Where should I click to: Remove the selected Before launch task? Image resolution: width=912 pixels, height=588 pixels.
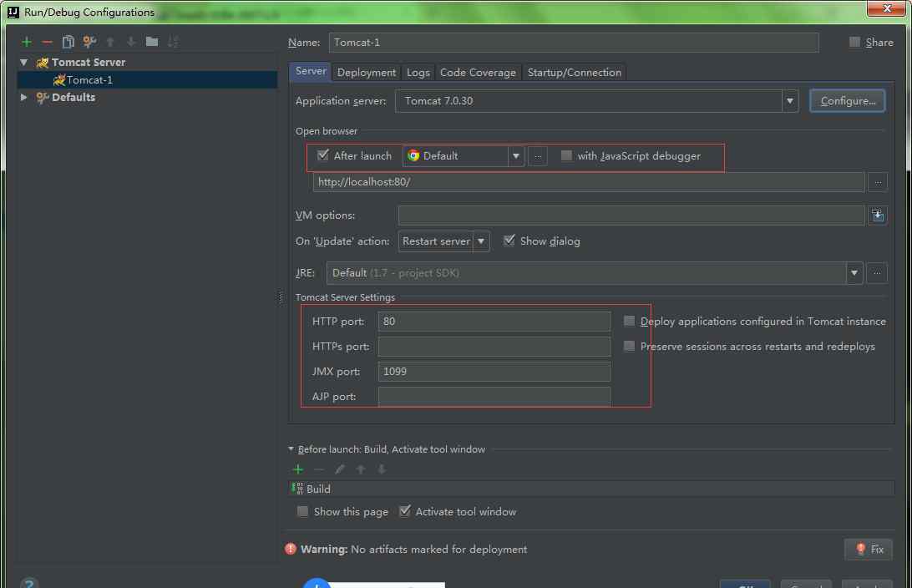(319, 469)
